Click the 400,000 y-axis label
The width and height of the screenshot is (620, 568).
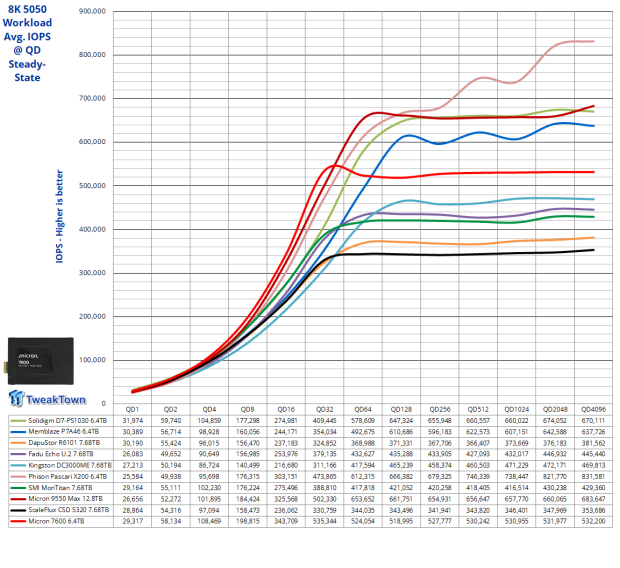[93, 229]
